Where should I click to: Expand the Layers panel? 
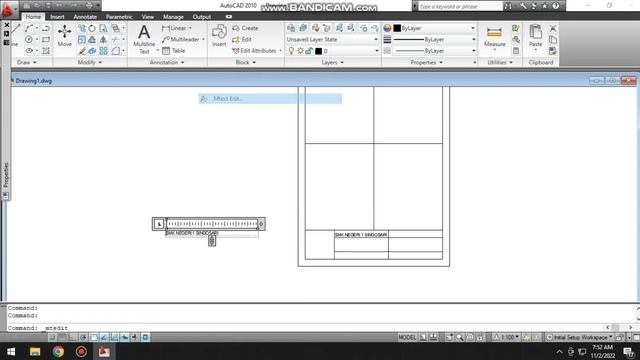coord(333,62)
